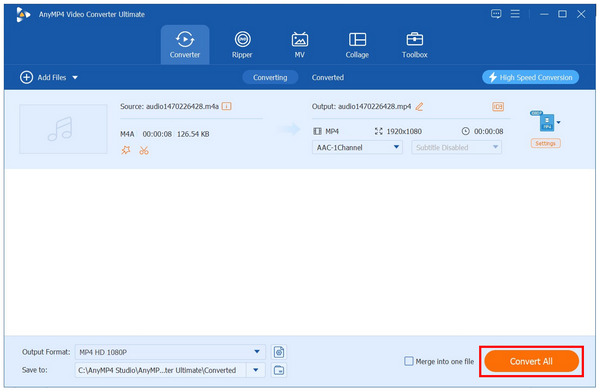Open the MV tab
The image size is (600, 392).
(300, 45)
